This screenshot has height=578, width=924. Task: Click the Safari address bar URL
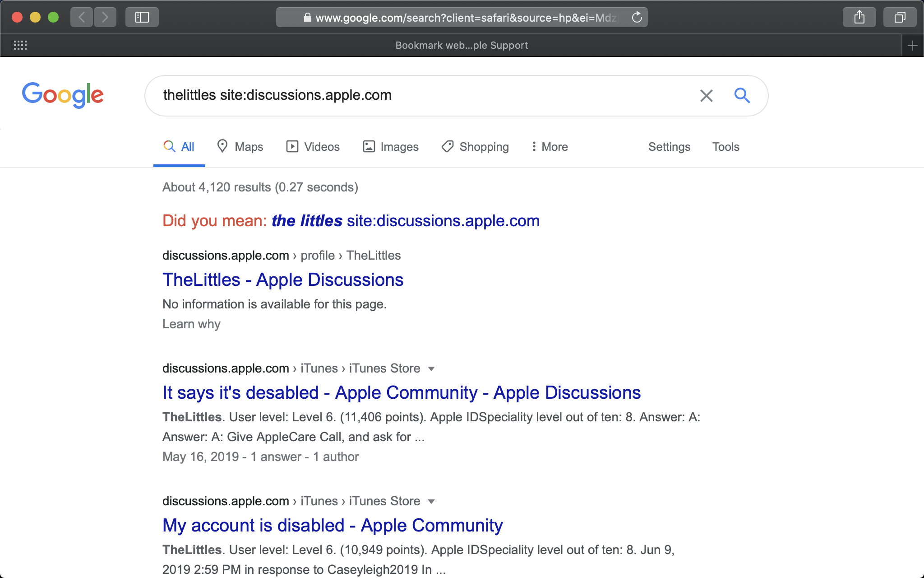click(465, 18)
